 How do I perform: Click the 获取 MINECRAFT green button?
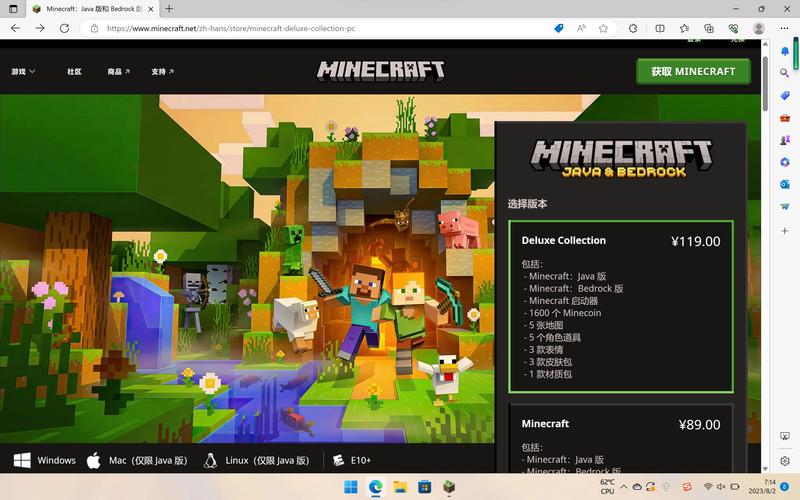tap(693, 71)
